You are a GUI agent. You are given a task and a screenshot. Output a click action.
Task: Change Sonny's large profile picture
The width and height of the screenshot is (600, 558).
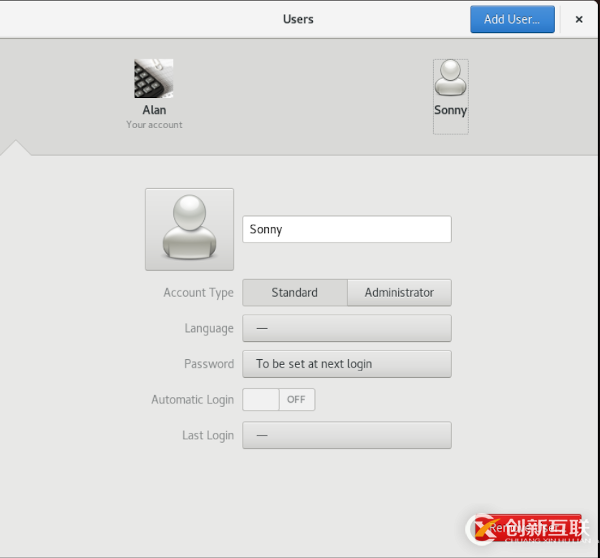pos(189,229)
